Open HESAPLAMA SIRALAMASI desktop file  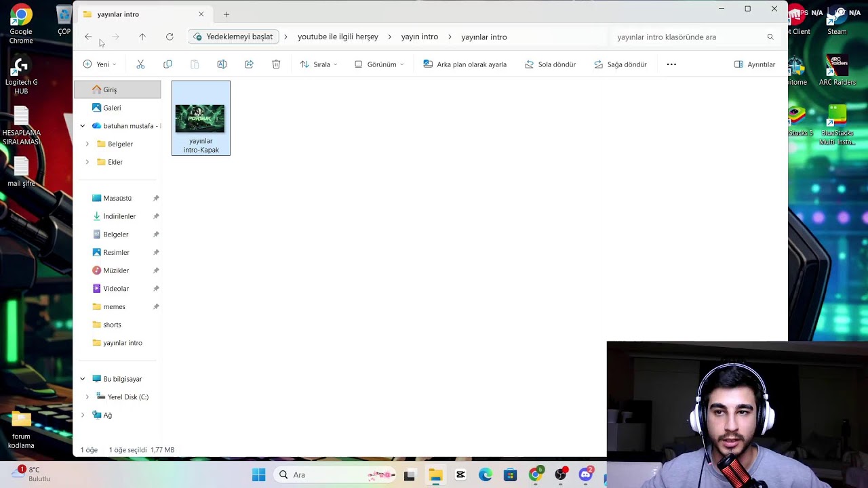(x=21, y=126)
